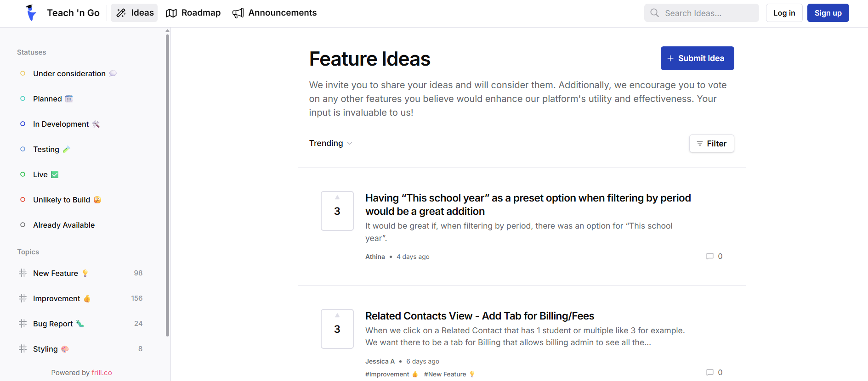
Task: Open the frill.co link
Action: (102, 373)
